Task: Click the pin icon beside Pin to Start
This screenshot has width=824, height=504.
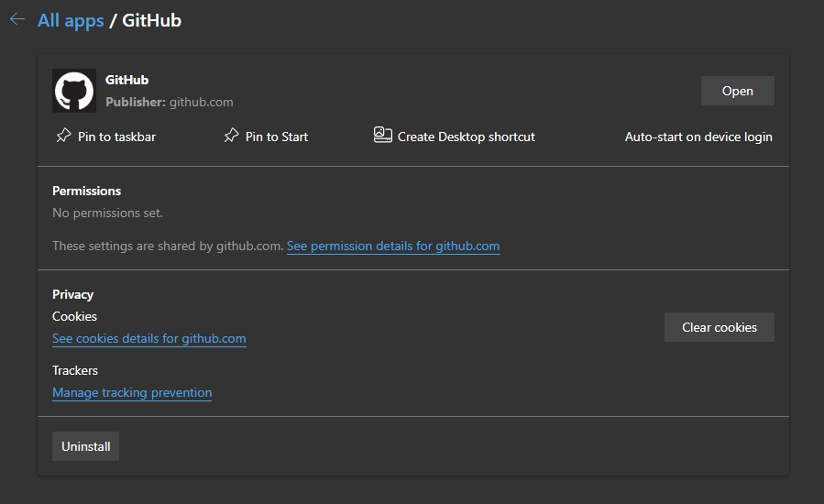Action: tap(231, 136)
